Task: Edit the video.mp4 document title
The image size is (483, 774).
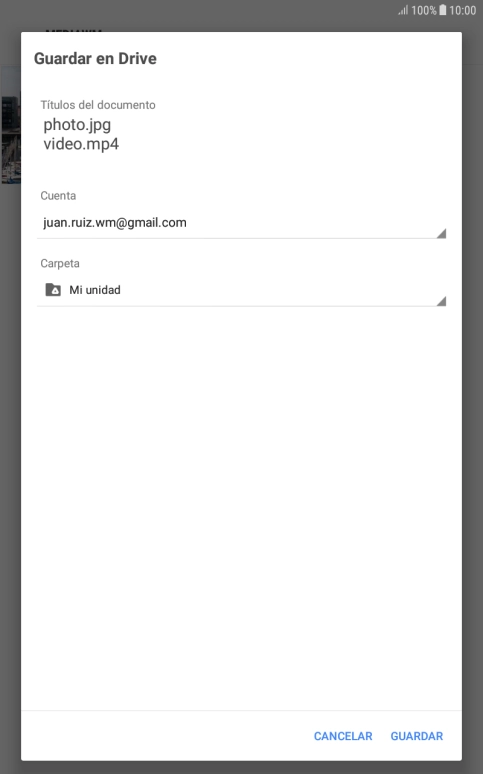Action: click(81, 144)
